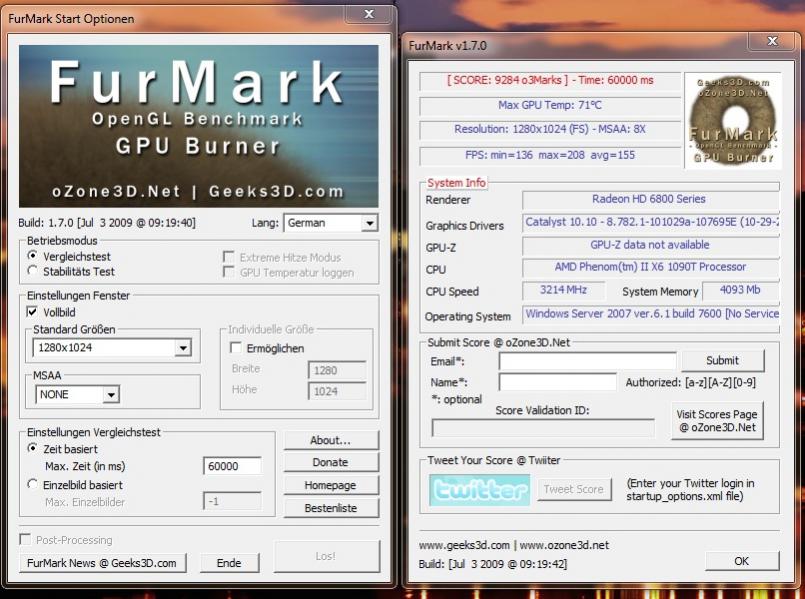This screenshot has width=805, height=599.
Task: Close the FurMark v1.7.0 results window
Action: [772, 41]
